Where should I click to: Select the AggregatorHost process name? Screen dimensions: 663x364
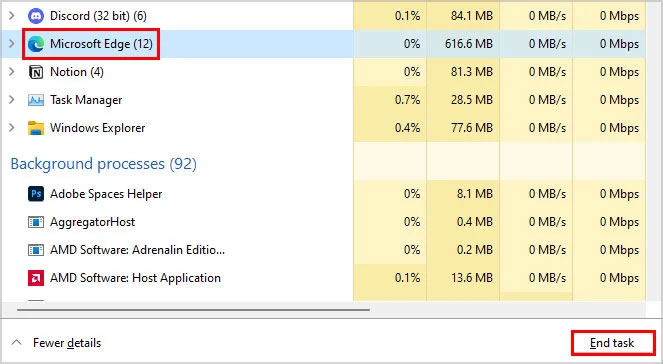92,222
